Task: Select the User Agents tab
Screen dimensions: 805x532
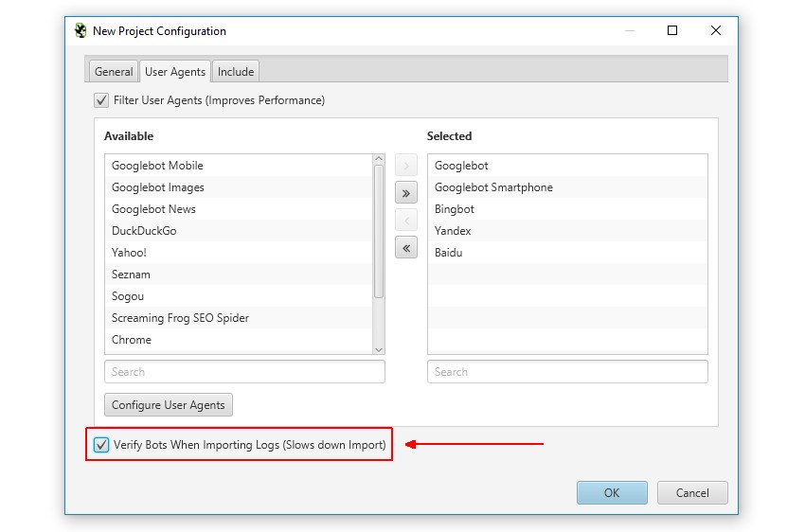Action: coord(175,72)
